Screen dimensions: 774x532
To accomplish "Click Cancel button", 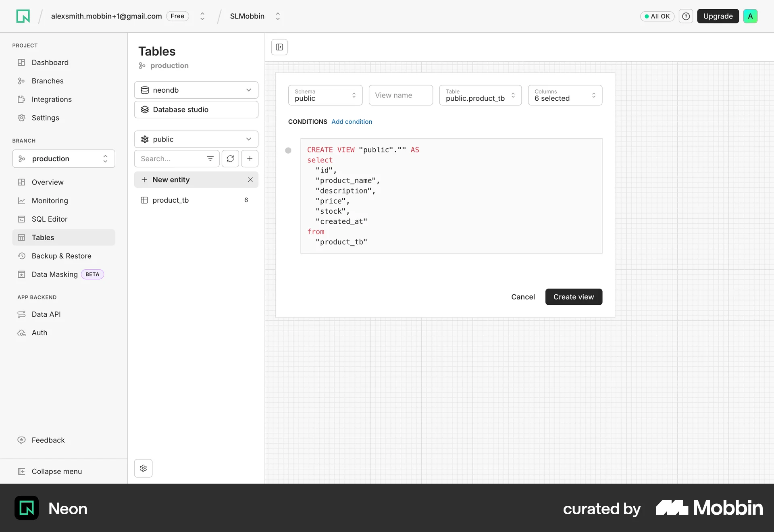I will (523, 297).
